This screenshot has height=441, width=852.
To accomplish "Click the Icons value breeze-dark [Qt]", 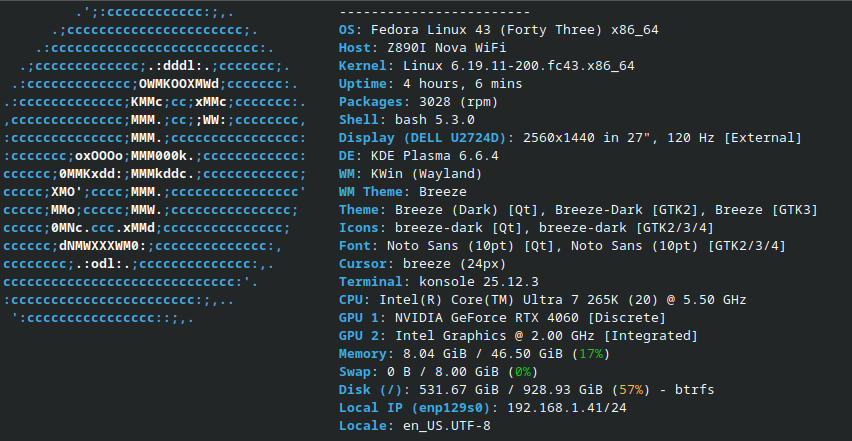I will (x=462, y=228).
